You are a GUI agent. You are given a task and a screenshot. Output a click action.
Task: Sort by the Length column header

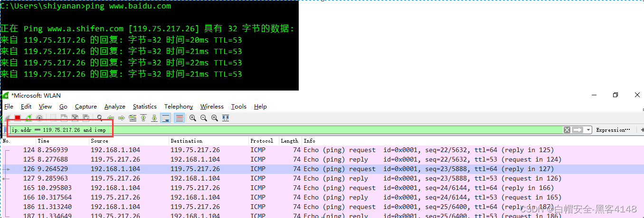pos(290,141)
